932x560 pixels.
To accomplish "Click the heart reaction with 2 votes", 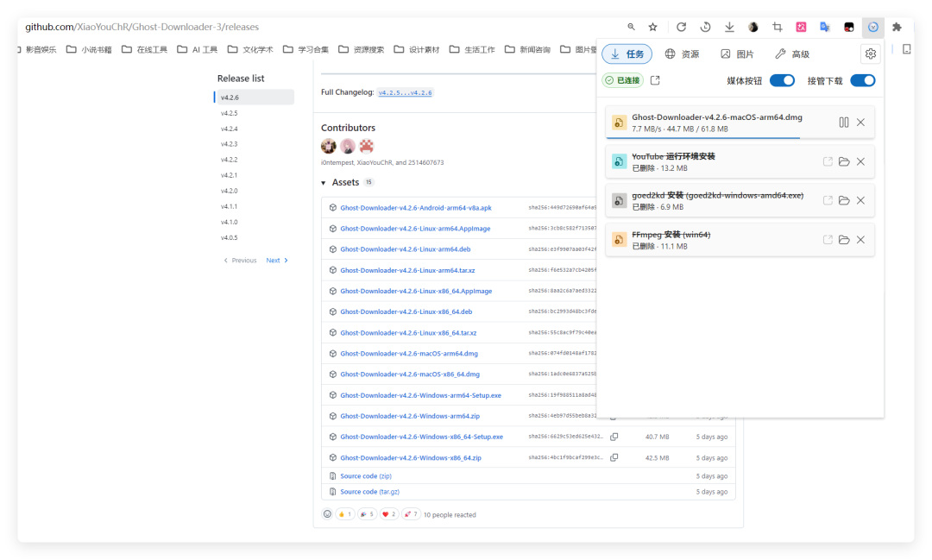I will 388,514.
